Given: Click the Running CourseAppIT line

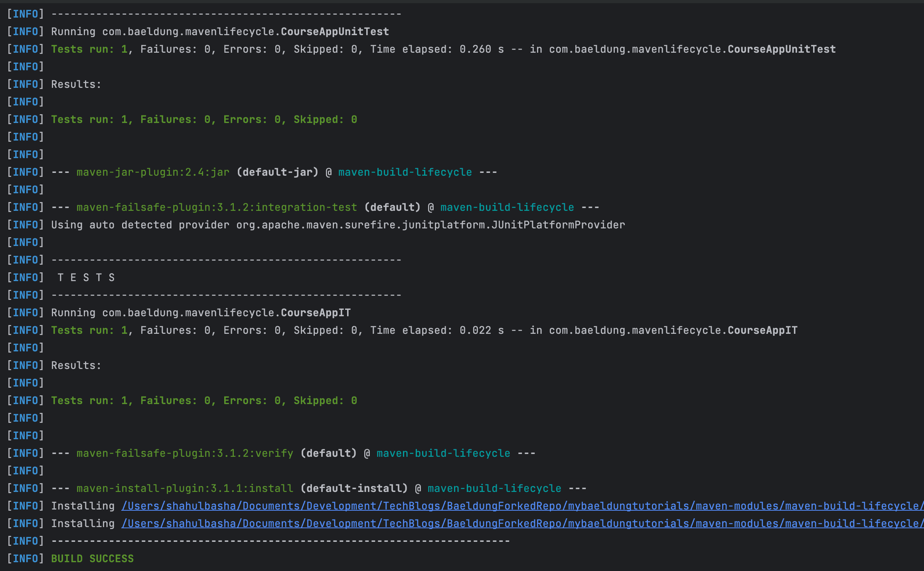Looking at the screenshot, I should pyautogui.click(x=201, y=313).
